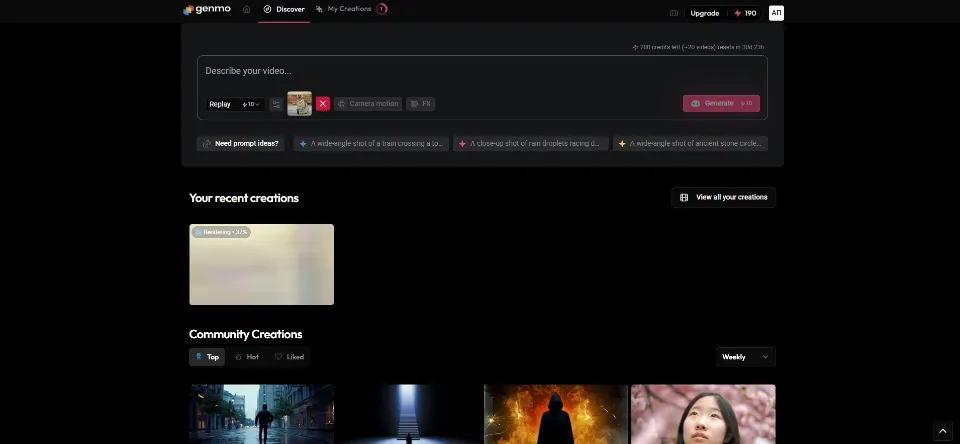Open the icon left of Upgrade

click(673, 13)
